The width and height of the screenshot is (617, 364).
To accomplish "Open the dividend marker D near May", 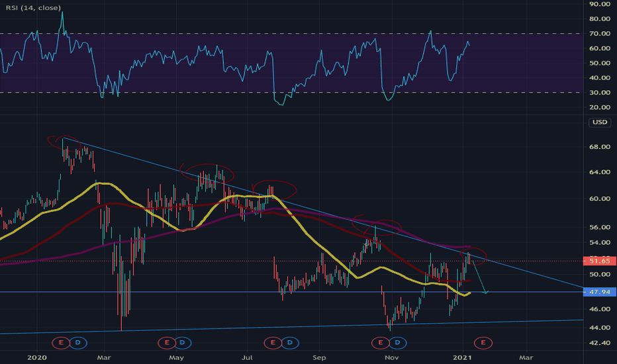I will click(x=182, y=343).
